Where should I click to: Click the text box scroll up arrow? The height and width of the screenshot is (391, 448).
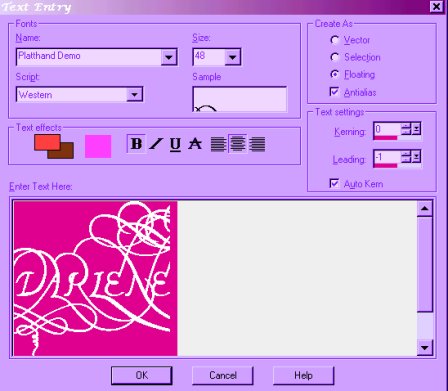click(x=425, y=208)
